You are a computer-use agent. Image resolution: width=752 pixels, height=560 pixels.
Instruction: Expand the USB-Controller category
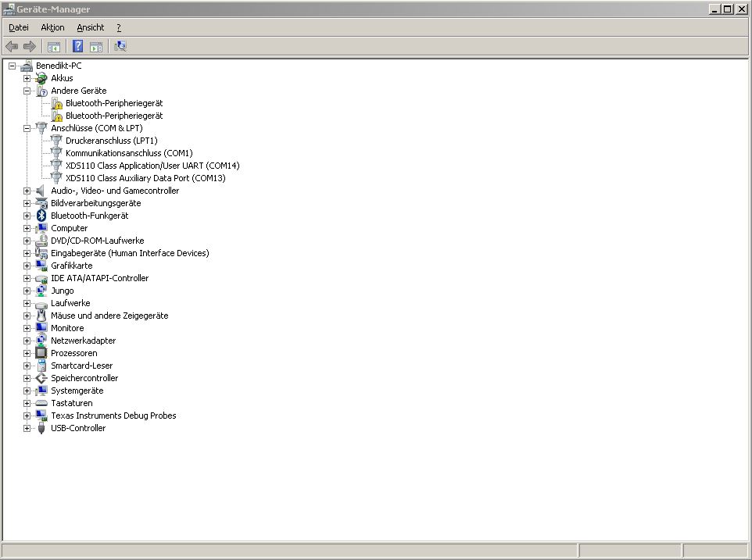click(27, 428)
